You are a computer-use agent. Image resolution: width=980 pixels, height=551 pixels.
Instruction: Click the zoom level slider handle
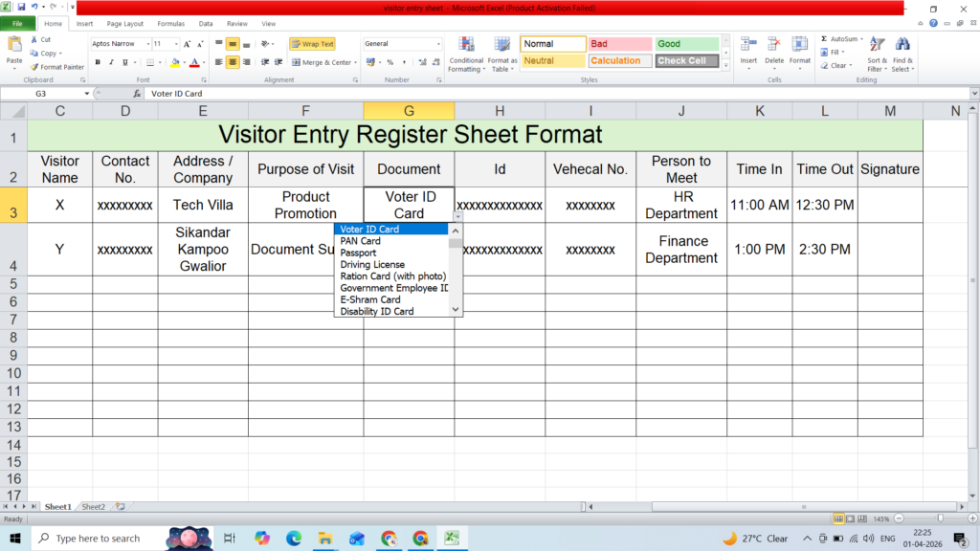click(940, 518)
